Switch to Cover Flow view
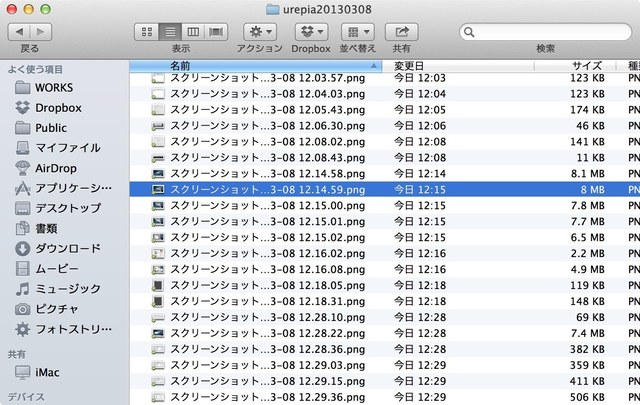Image resolution: width=640 pixels, height=405 pixels. [x=216, y=32]
